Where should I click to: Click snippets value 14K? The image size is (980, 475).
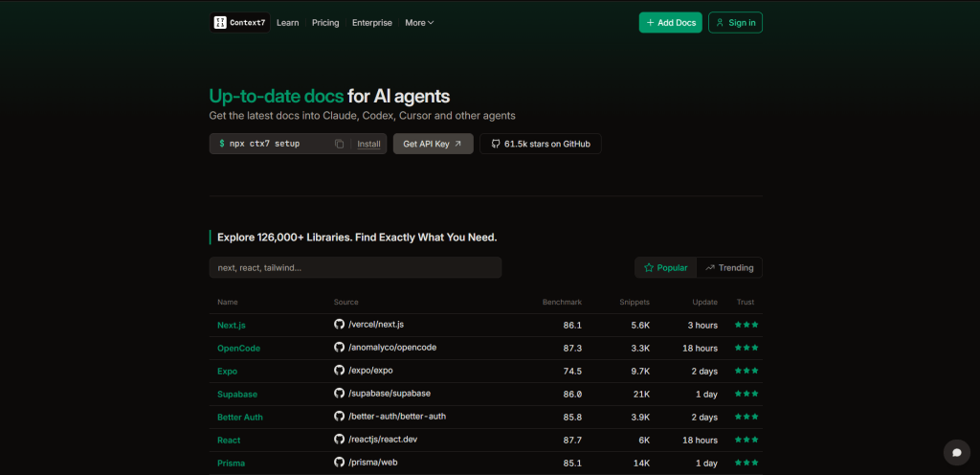[x=641, y=464]
